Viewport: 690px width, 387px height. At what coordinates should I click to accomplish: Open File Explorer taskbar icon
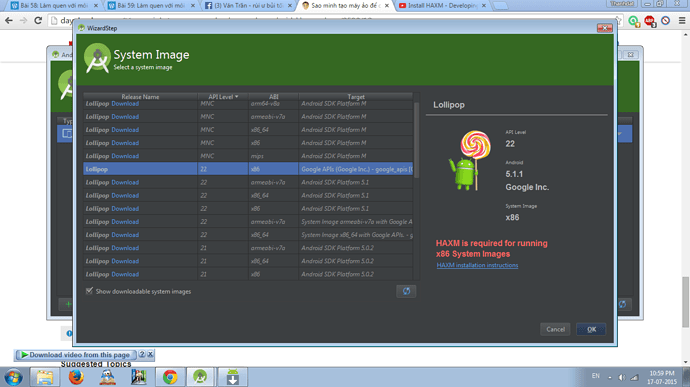coord(44,377)
